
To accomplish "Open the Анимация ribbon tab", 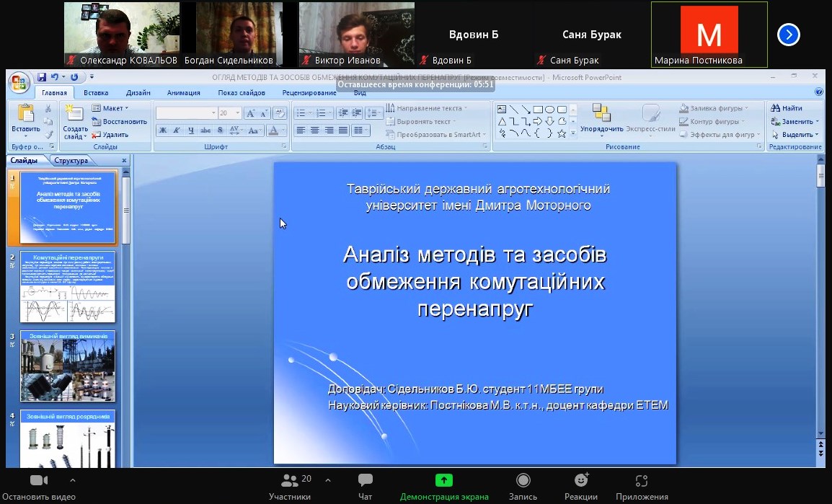I will click(184, 92).
